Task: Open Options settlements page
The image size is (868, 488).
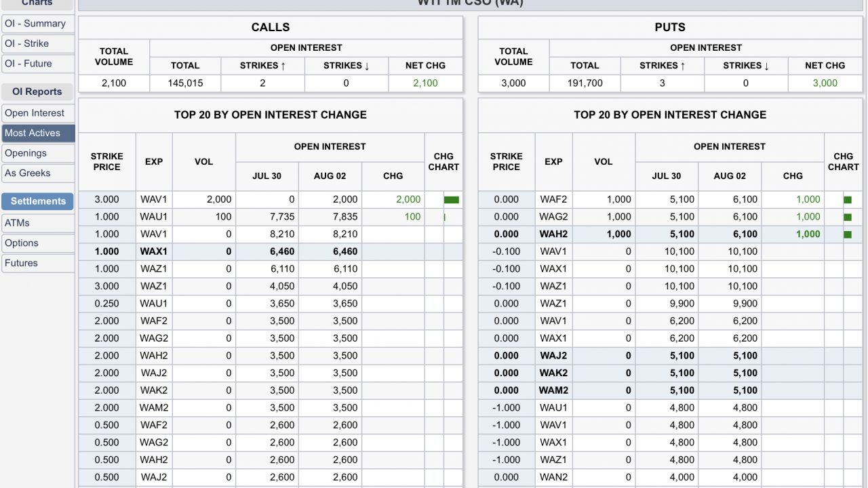Action: tap(22, 243)
